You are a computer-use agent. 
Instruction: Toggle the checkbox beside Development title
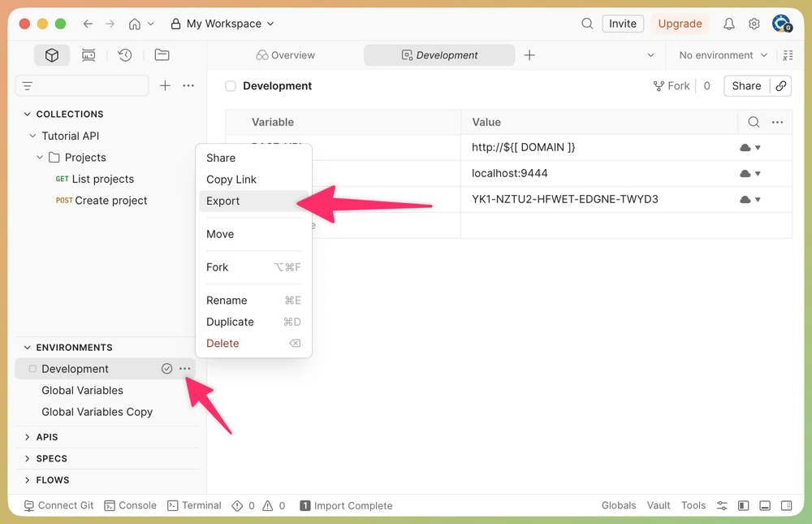231,86
